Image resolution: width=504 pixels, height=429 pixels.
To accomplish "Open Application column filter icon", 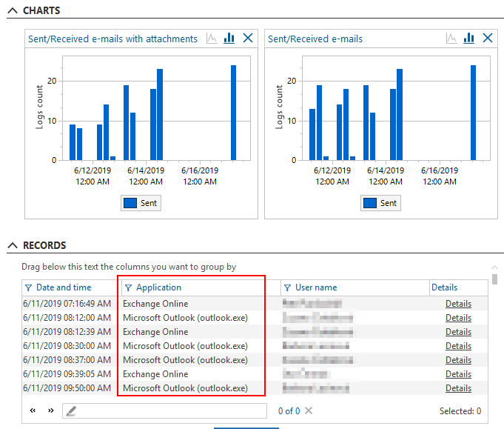I will pos(128,287).
